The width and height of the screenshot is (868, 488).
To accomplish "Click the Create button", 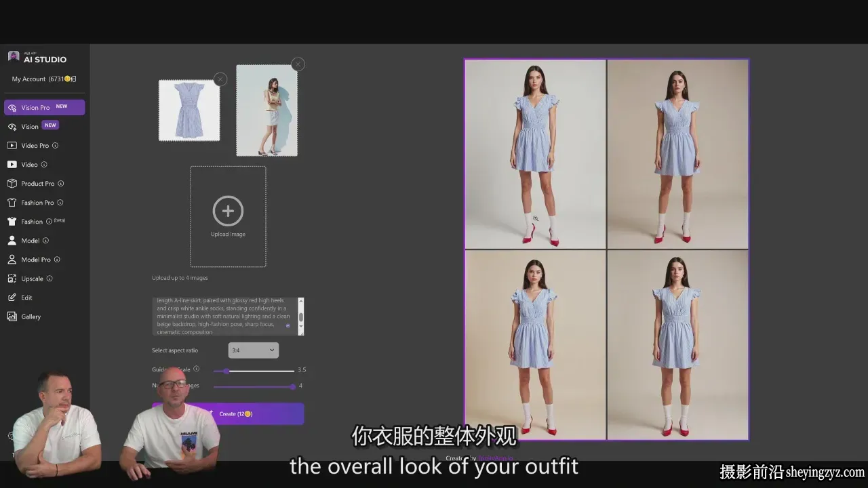I will [228, 413].
